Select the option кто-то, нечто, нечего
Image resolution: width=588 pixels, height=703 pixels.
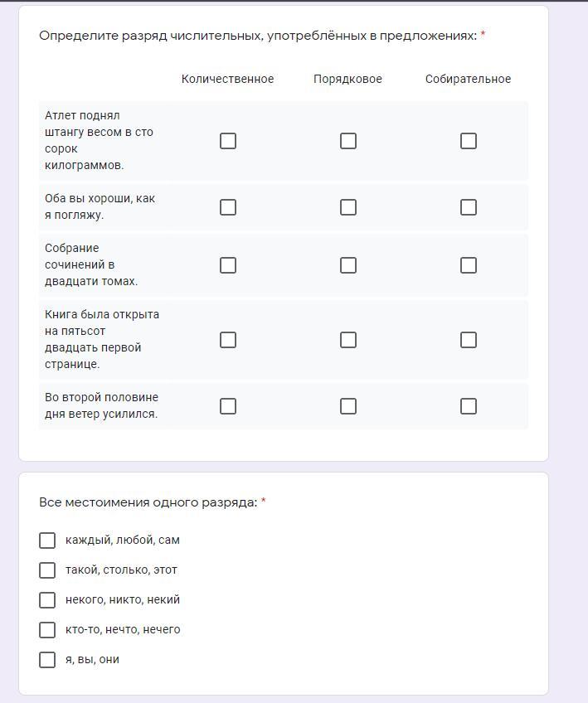(x=47, y=630)
